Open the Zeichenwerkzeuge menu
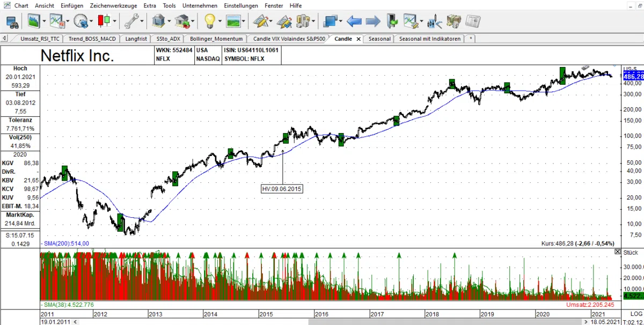 click(113, 5)
